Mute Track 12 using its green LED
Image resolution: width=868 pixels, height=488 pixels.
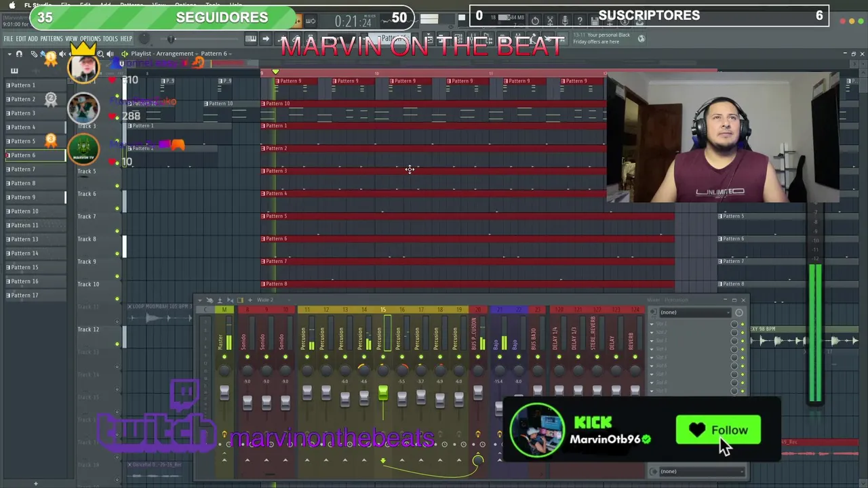117,344
